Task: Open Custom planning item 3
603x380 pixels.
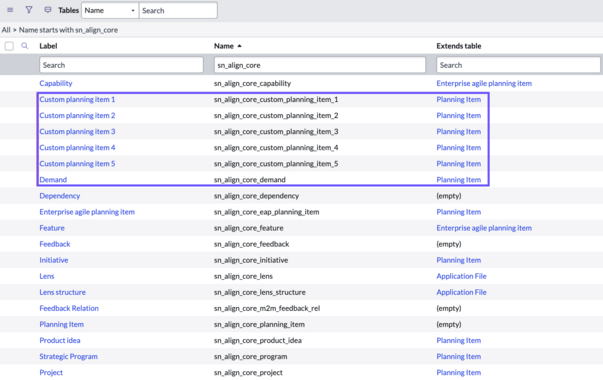Action: [77, 132]
